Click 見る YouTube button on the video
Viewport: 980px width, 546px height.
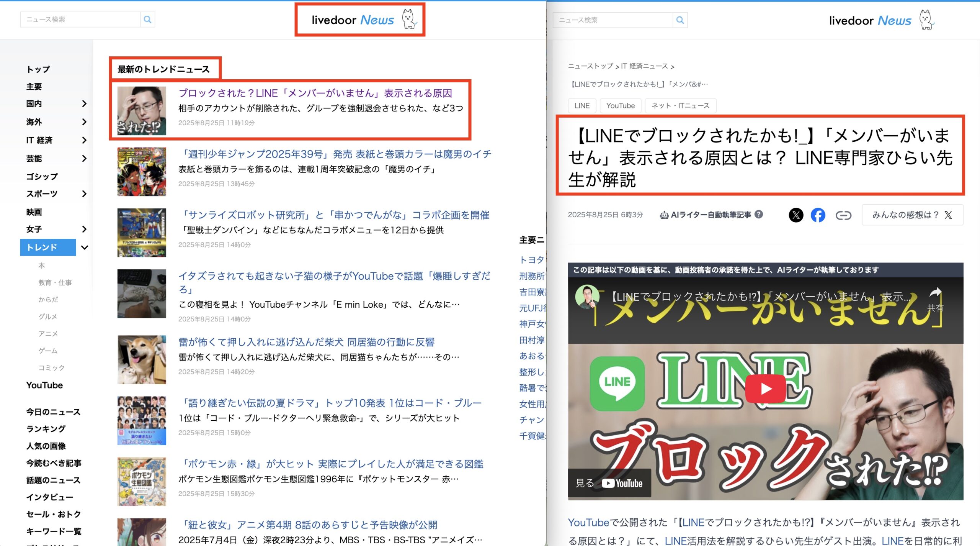coord(609,483)
